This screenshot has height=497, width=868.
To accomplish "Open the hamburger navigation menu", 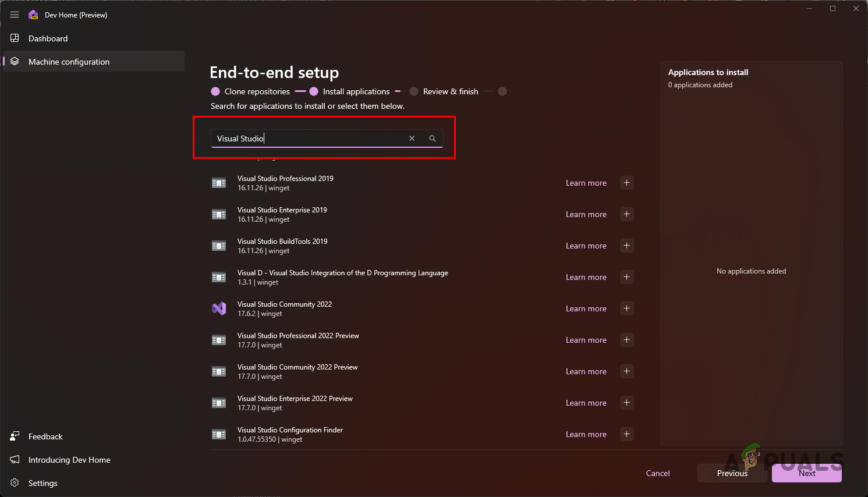I will pos(15,15).
